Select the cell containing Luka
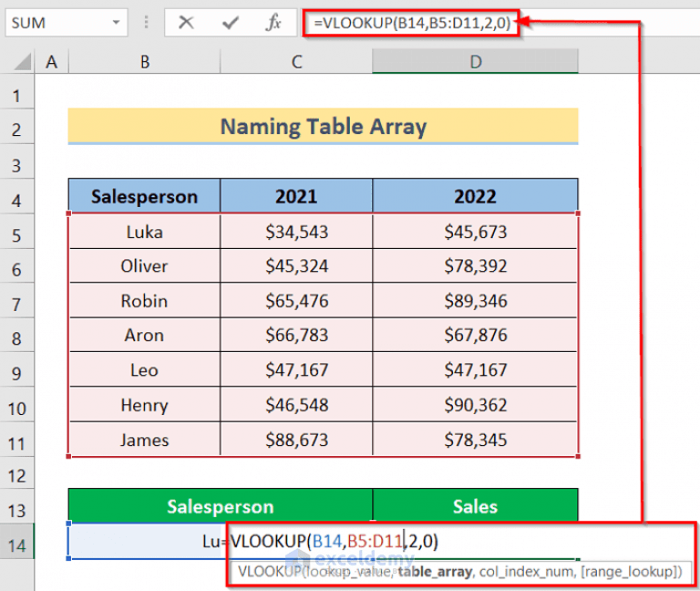 (x=144, y=232)
